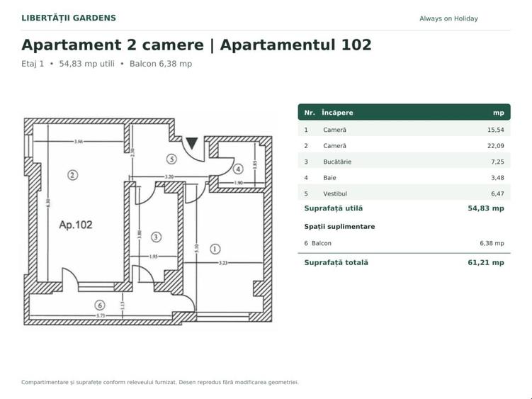The height and width of the screenshot is (399, 532).
Task: Click the 'mp' column header
Action: click(499, 113)
